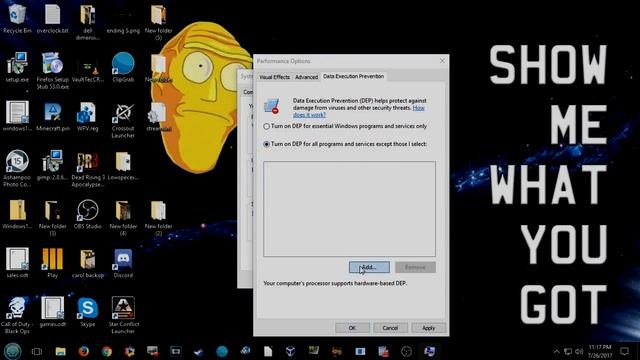The height and width of the screenshot is (360, 640).
Task: Open the Action Center notifications icon
Action: point(624,351)
